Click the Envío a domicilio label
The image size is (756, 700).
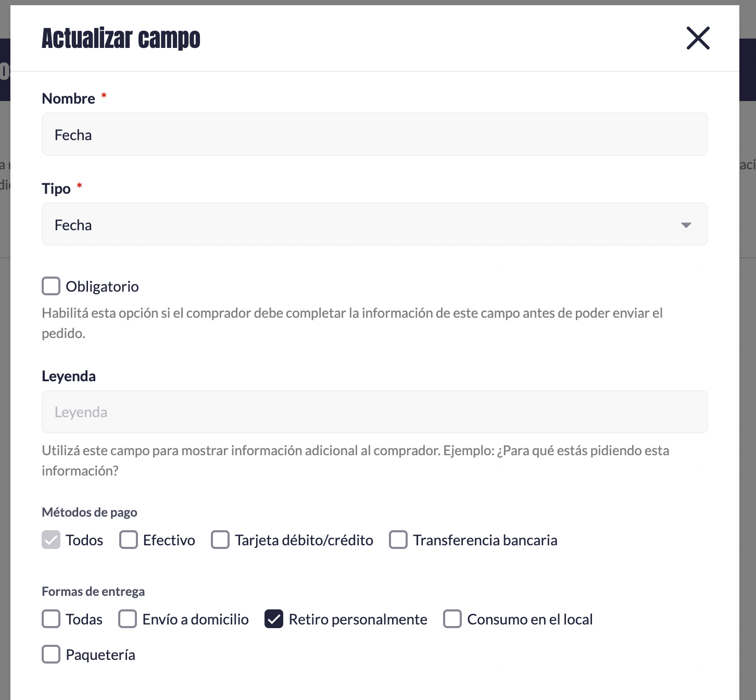tap(195, 619)
